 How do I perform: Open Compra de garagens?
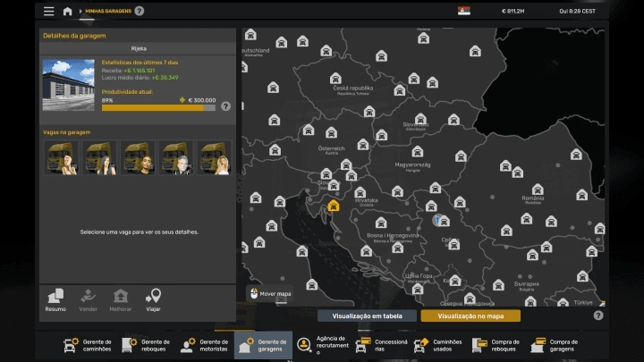click(x=555, y=346)
